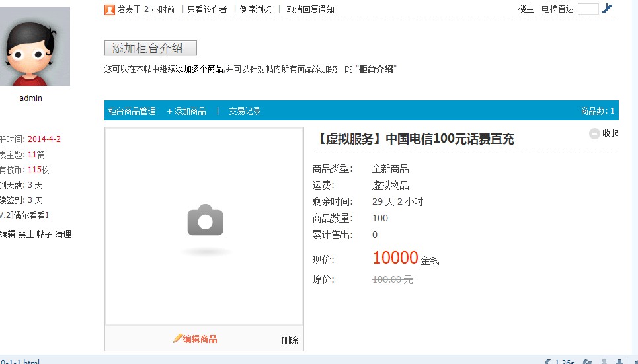This screenshot has width=638, height=364.
Task: Click 删除 below the product image
Action: 290,340
